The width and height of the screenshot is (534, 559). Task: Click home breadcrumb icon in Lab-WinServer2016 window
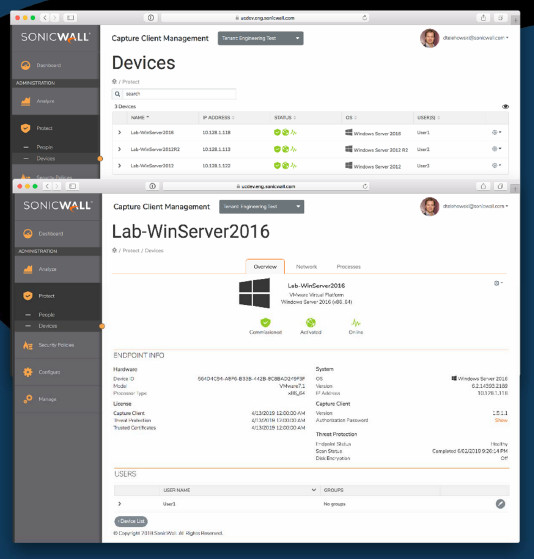114,250
